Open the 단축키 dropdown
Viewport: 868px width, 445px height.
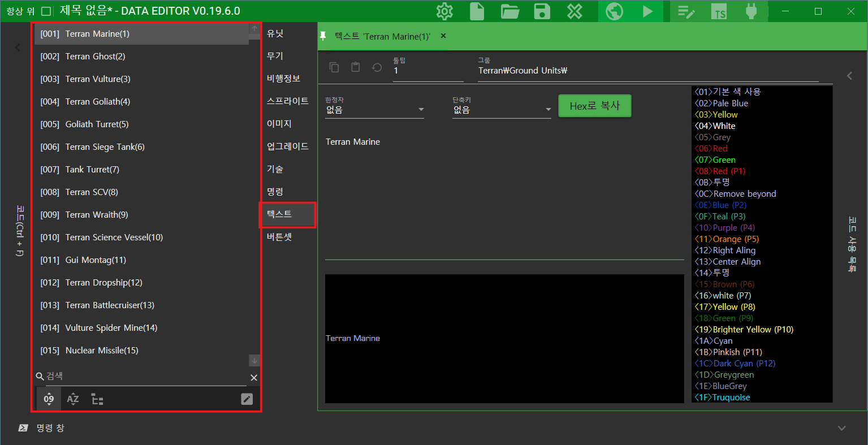coord(502,110)
